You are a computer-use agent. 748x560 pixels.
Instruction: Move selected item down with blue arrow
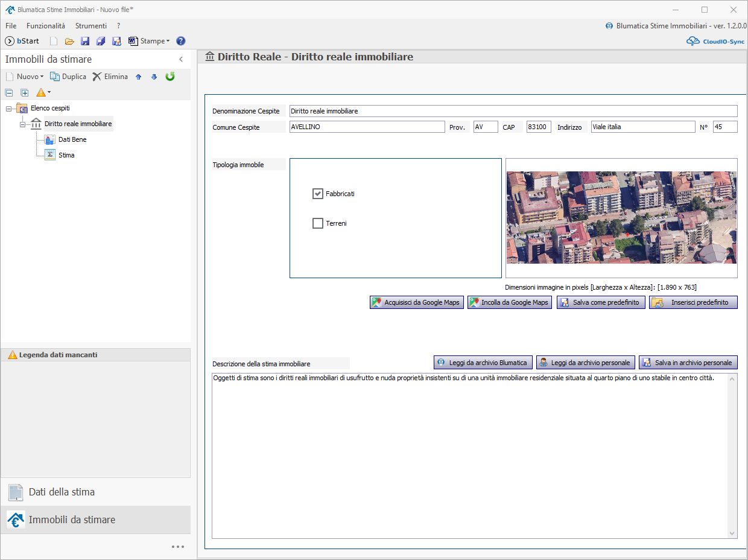[x=154, y=77]
